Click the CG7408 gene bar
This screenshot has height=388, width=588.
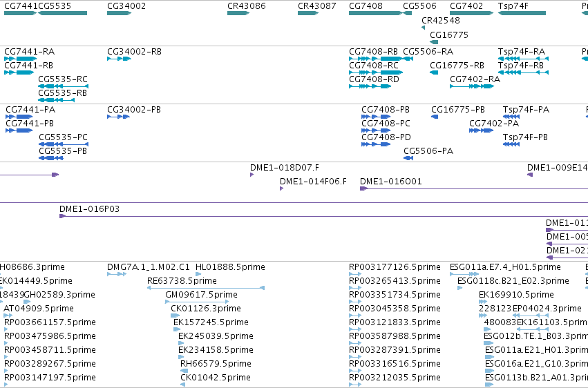[x=375, y=13]
